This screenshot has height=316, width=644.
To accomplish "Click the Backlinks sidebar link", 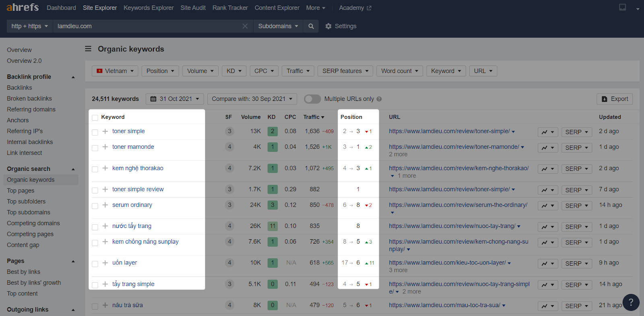I will pyautogui.click(x=19, y=88).
